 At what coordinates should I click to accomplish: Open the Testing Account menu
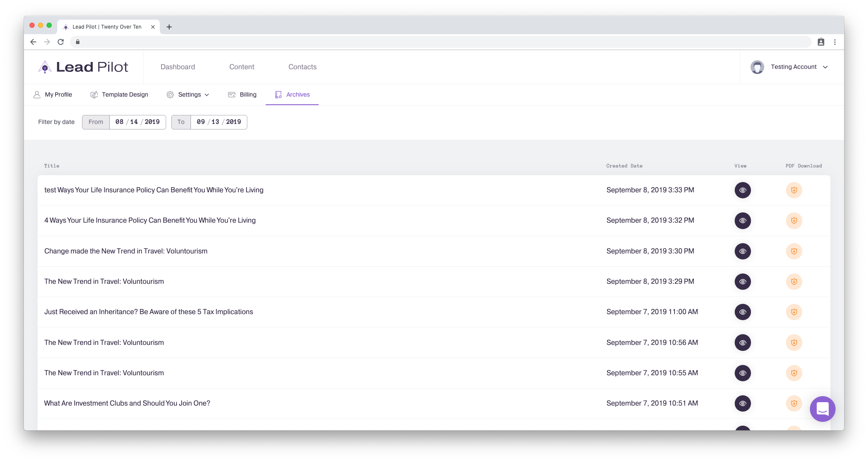click(789, 67)
